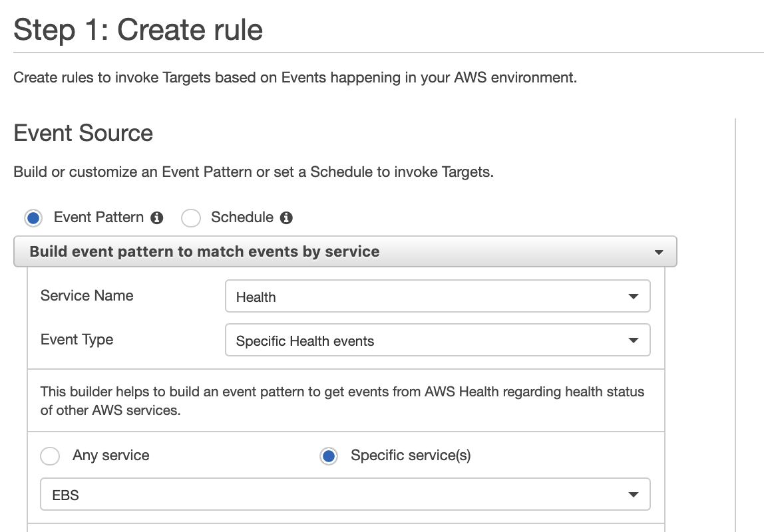The image size is (764, 532).
Task: Choose the Specific service(s) radio option
Action: click(329, 456)
